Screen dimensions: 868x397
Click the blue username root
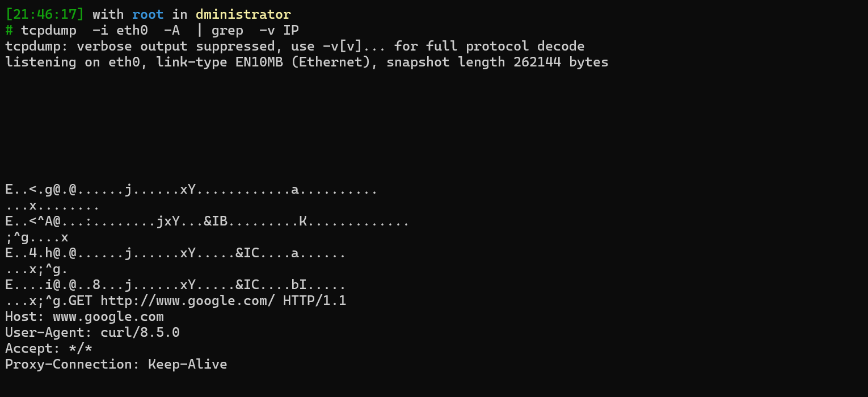[148, 14]
